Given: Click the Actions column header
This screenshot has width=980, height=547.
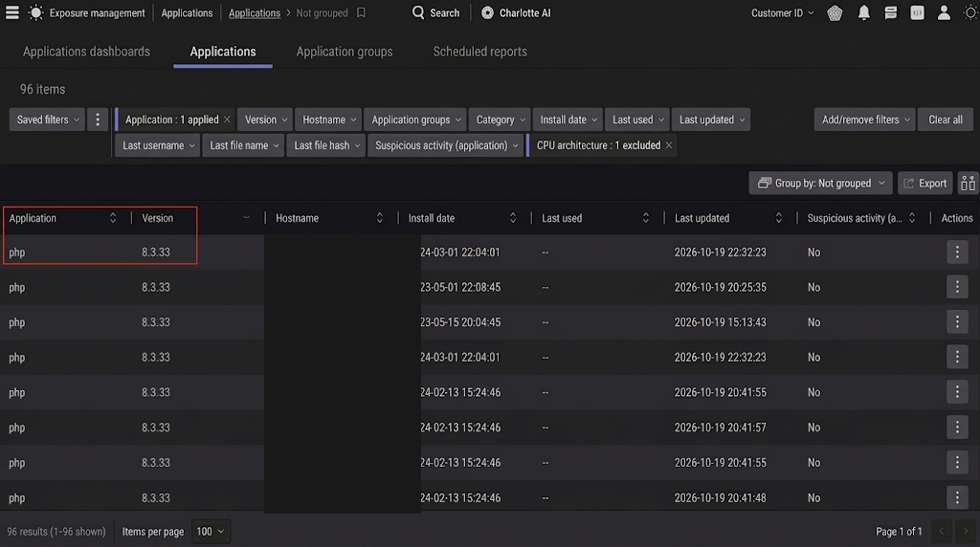Looking at the screenshot, I should 957,218.
